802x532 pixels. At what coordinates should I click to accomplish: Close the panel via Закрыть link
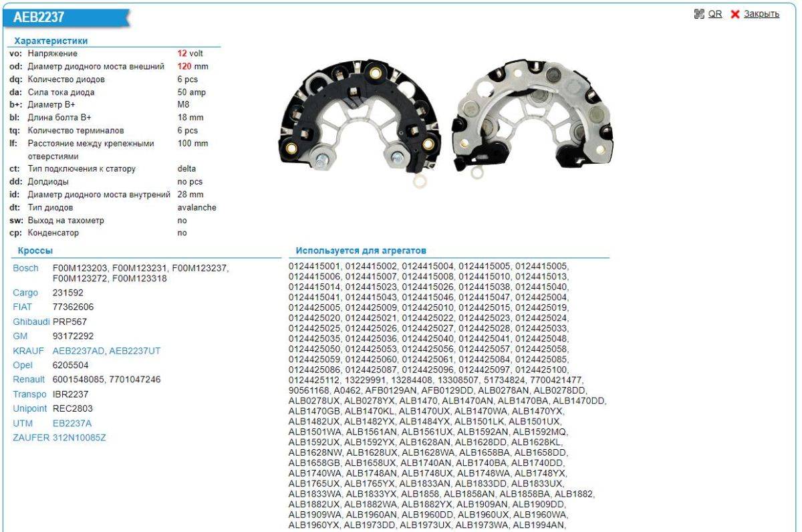coord(761,14)
